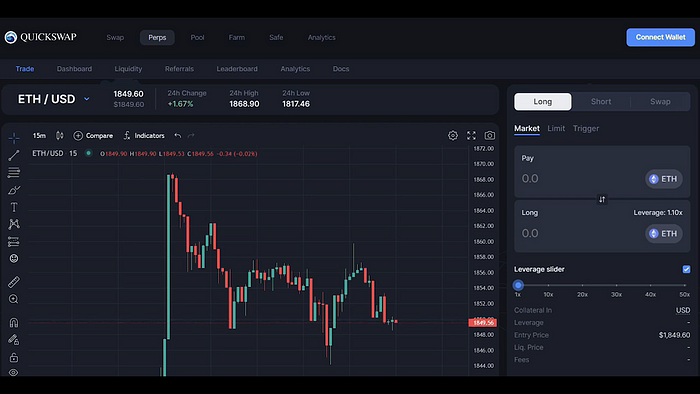Viewport: 700px width, 394px height.
Task: Open the Pool page
Action: pyautogui.click(x=197, y=37)
